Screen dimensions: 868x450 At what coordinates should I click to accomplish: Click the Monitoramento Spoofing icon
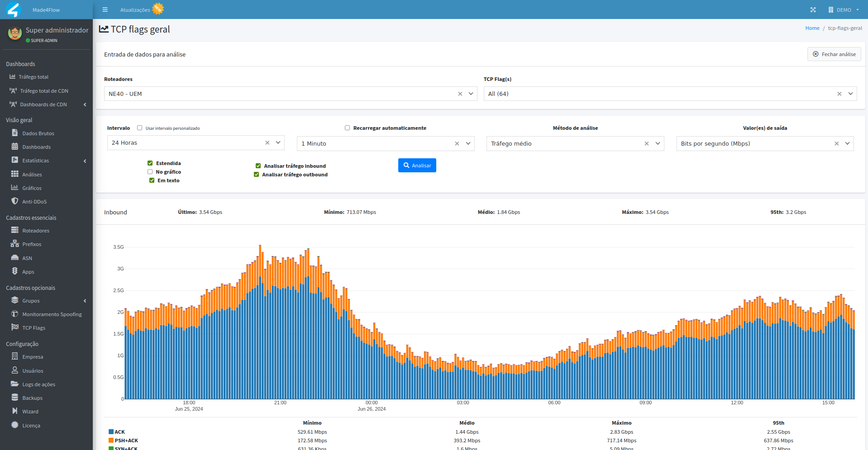tap(15, 314)
